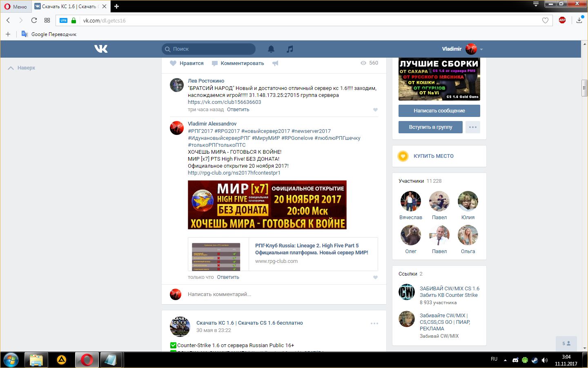The height and width of the screenshot is (368, 588).
Task: Open РПГ-Клуб Russia Lineage 2 link preview
Action: point(283,254)
